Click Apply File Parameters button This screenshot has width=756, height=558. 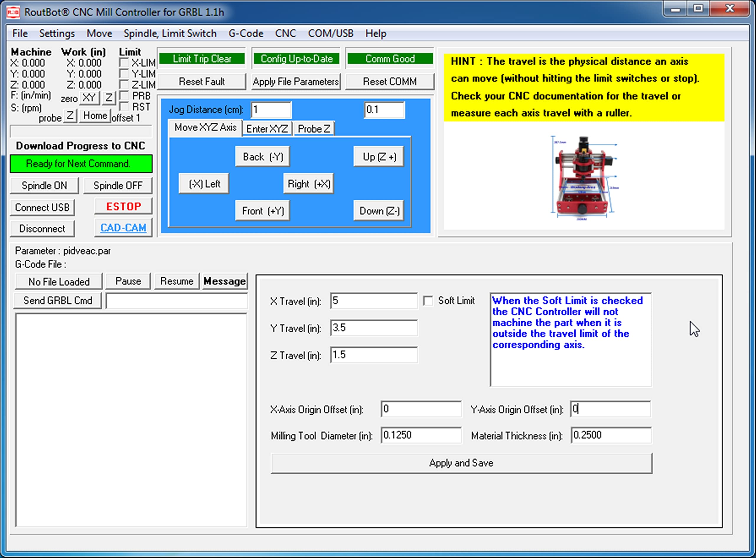[x=296, y=81]
